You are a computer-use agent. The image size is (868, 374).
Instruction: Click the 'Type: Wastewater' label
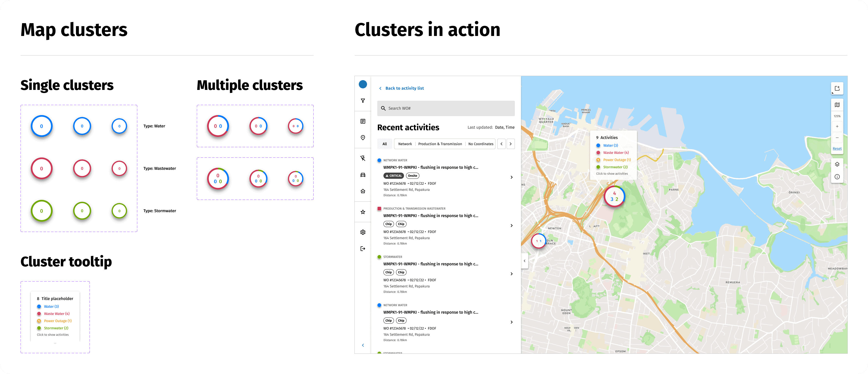coord(159,169)
